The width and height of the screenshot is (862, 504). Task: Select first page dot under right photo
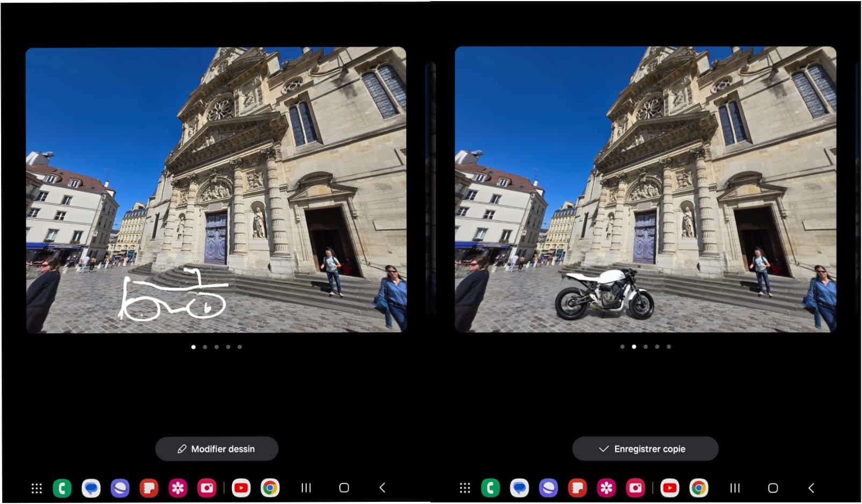click(622, 347)
